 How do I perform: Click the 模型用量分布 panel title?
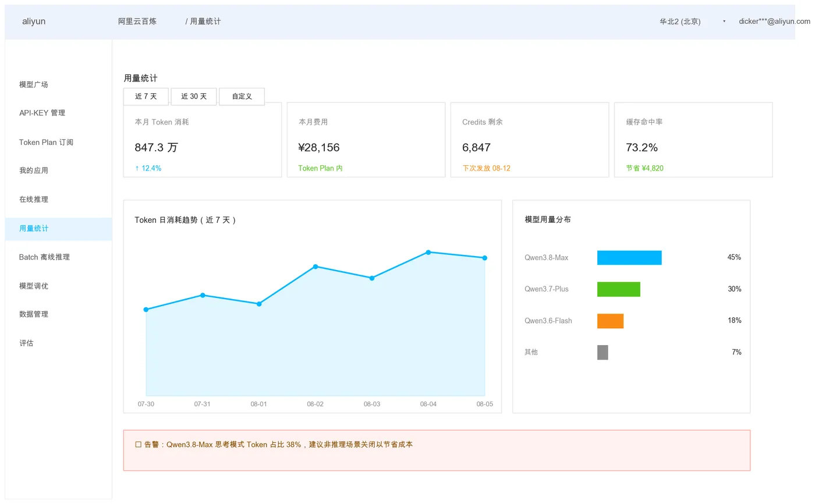[x=548, y=219]
